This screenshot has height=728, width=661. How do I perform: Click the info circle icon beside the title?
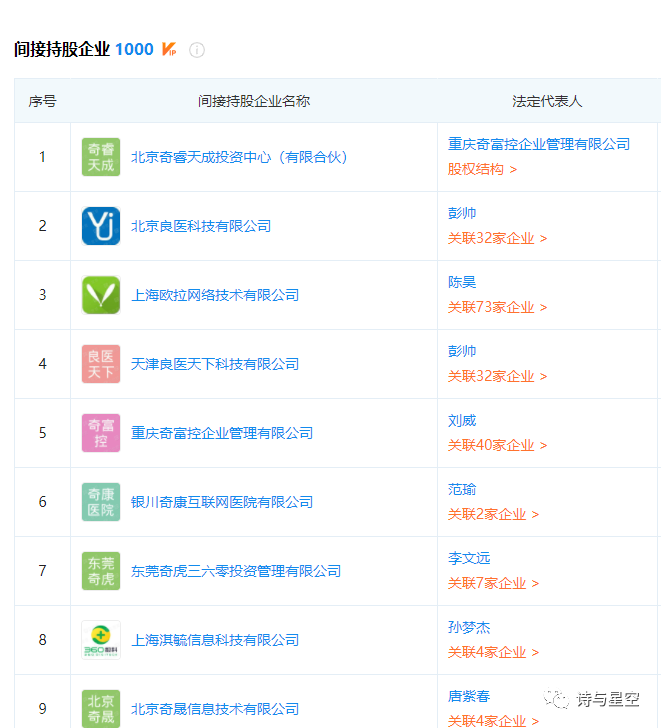click(197, 50)
